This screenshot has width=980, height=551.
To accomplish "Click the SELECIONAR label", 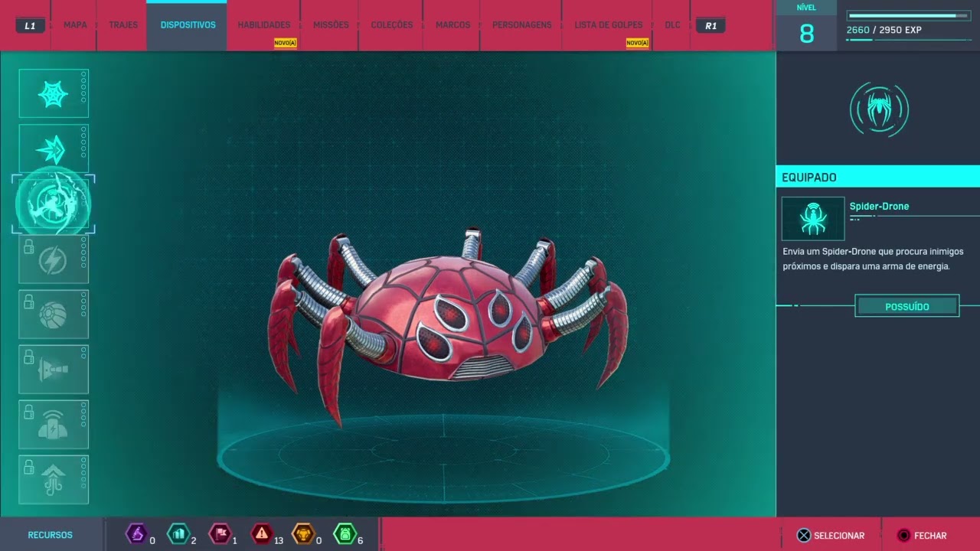I will point(839,536).
